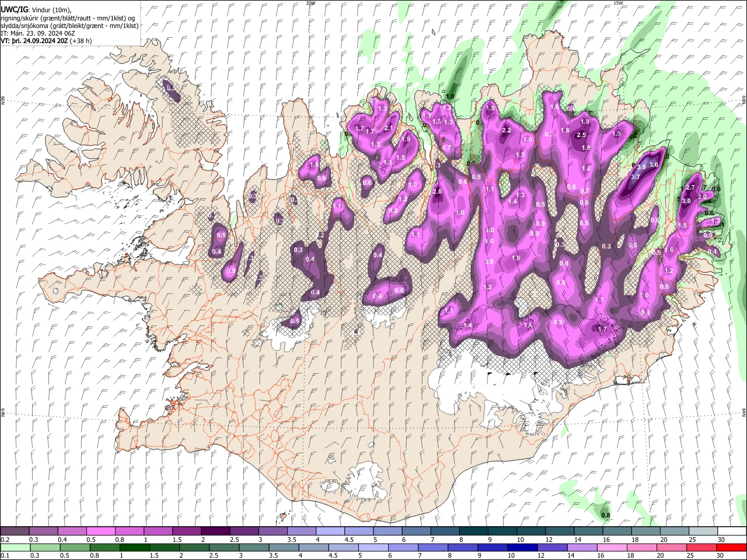Select the grey-green rain swatch labeled 3

253,547
